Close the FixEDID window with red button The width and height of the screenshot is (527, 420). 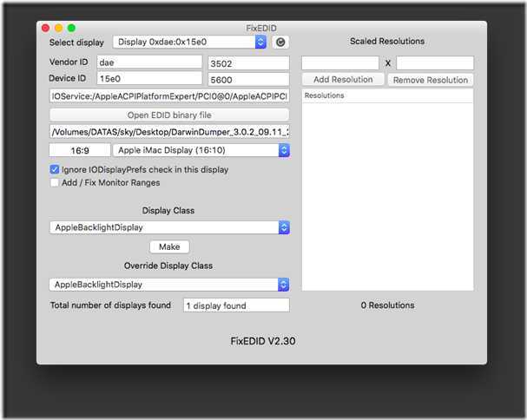[45, 28]
